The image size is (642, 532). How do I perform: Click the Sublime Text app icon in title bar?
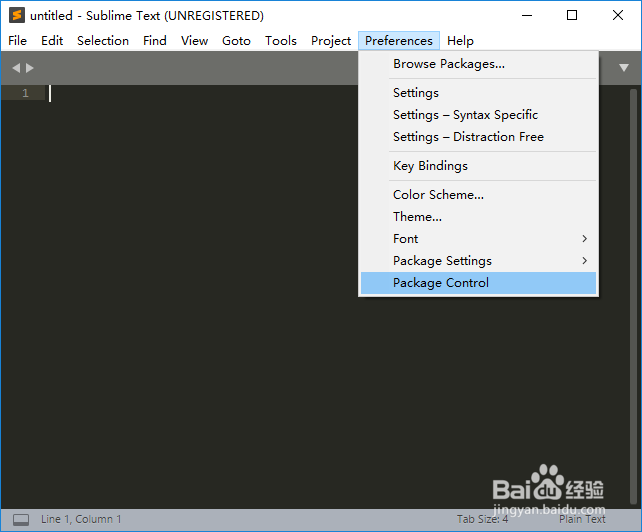(x=17, y=15)
